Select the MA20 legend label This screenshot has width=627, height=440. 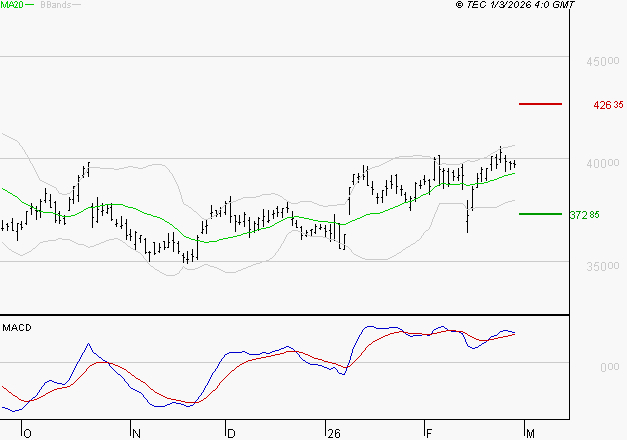click(12, 5)
